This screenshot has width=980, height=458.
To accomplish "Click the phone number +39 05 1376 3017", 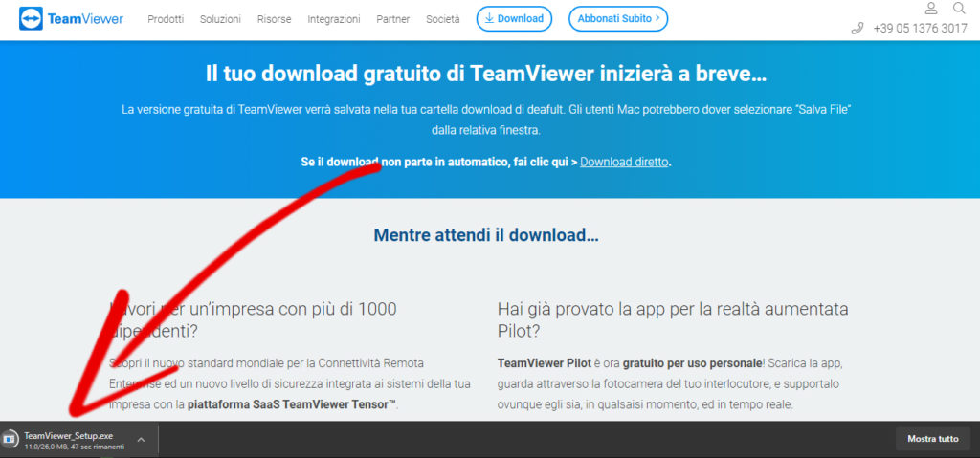I will tap(920, 29).
